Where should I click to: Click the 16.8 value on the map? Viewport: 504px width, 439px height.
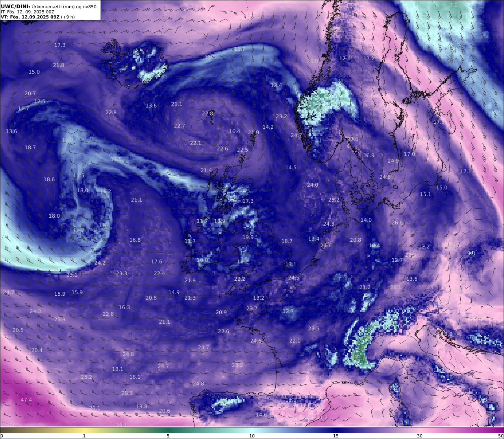click(135, 240)
